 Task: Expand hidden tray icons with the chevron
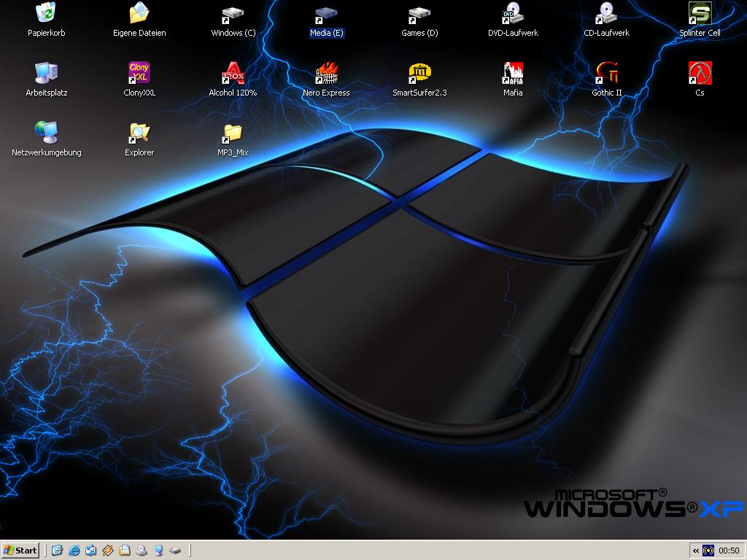click(695, 551)
